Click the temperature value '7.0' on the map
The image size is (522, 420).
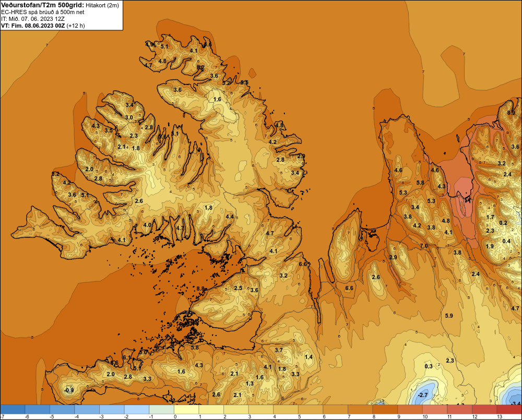click(x=424, y=246)
